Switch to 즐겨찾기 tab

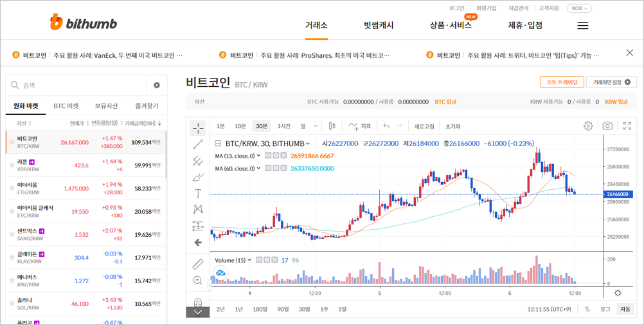coord(147,106)
